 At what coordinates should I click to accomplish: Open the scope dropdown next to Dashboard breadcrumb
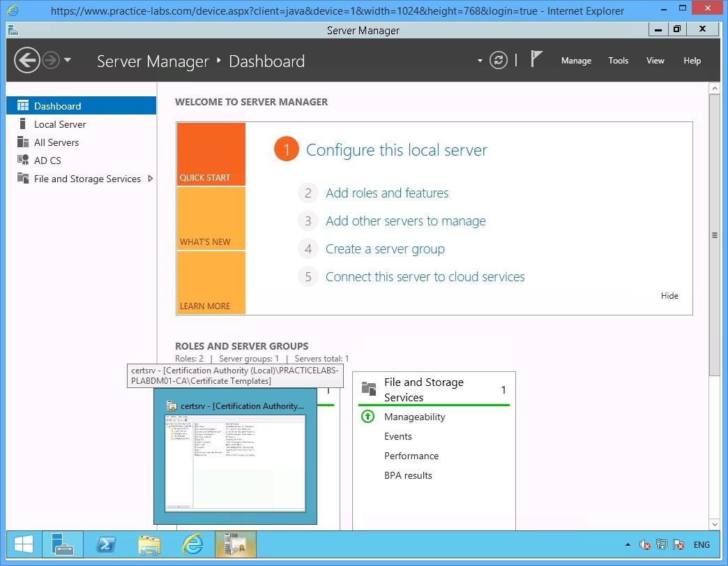[479, 61]
